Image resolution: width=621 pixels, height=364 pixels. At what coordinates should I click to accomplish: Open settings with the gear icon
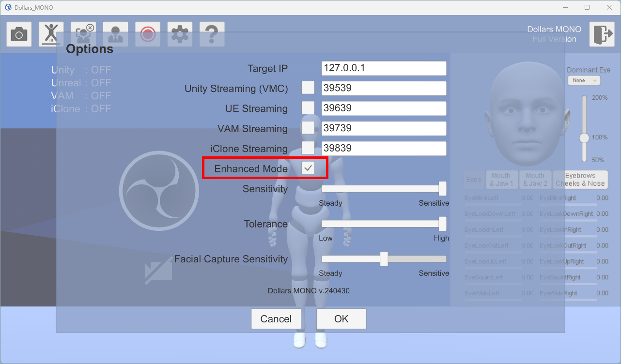[180, 34]
